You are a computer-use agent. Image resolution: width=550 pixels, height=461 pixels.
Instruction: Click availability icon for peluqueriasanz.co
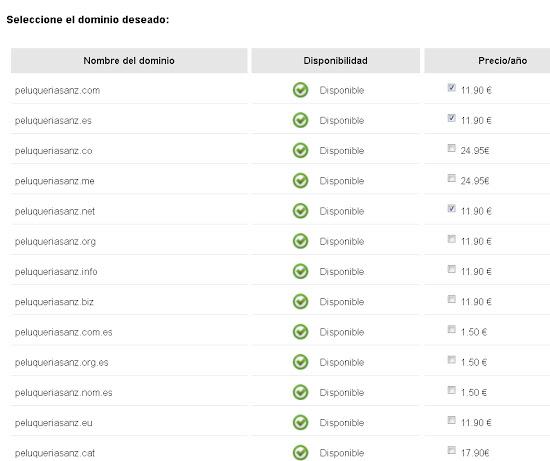(300, 151)
